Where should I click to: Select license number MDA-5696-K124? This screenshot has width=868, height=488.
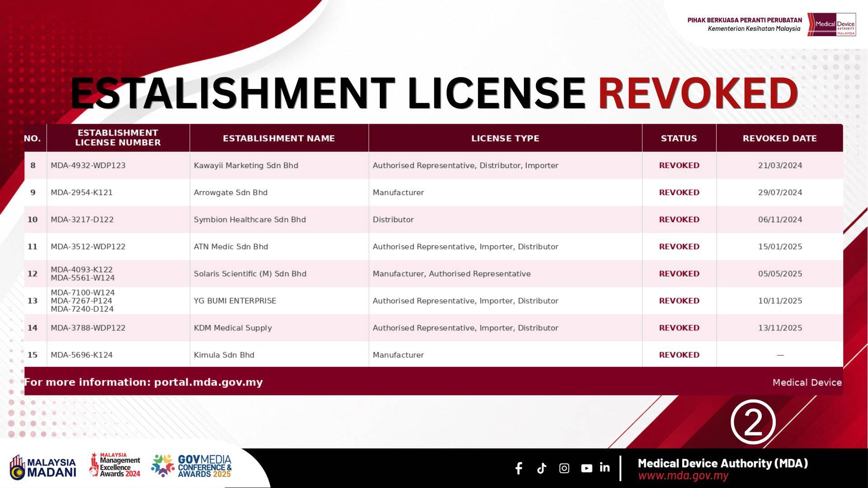point(82,355)
